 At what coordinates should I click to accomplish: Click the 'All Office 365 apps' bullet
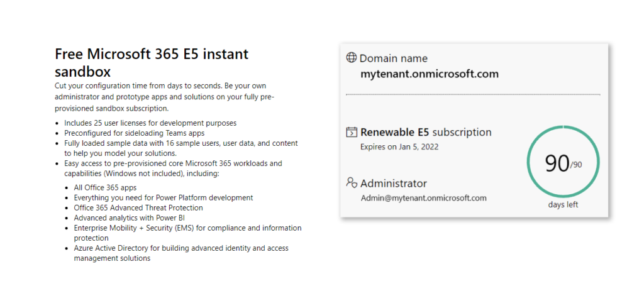tap(105, 187)
